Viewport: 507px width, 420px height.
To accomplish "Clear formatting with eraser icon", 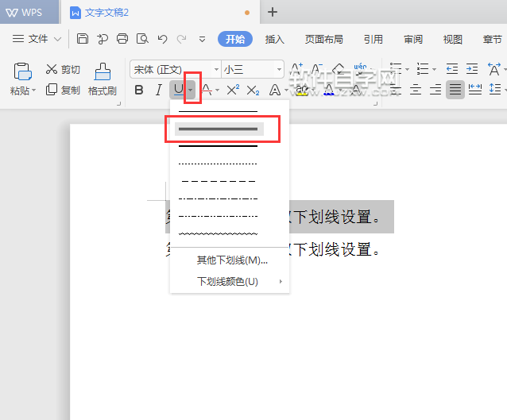I will click(x=339, y=68).
